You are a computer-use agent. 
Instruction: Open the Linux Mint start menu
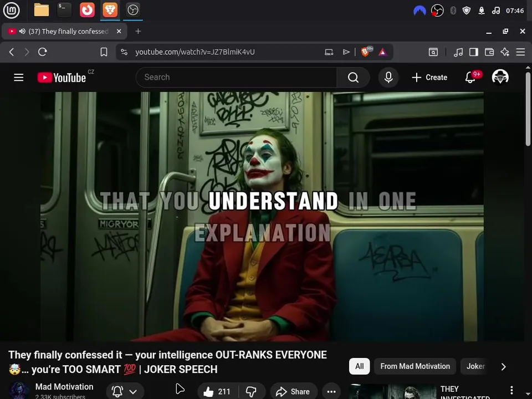coord(11,10)
